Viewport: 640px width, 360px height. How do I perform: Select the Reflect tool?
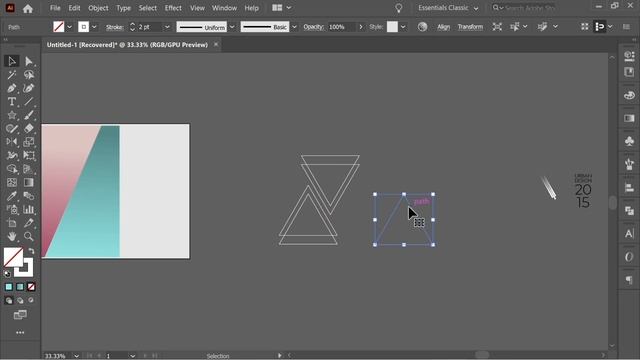(x=11, y=142)
